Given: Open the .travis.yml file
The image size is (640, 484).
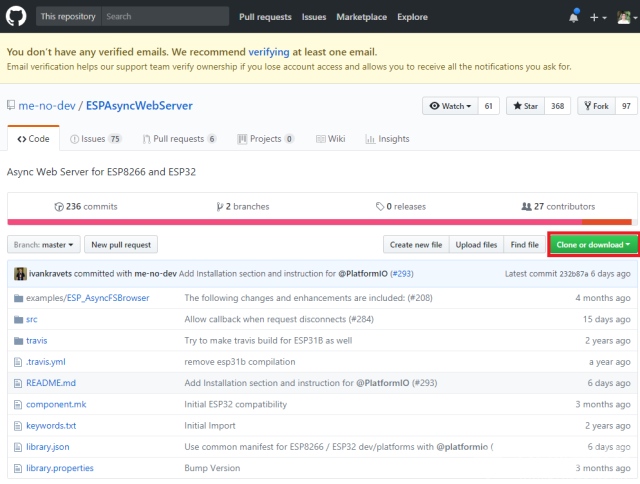Looking at the screenshot, I should coord(46,362).
